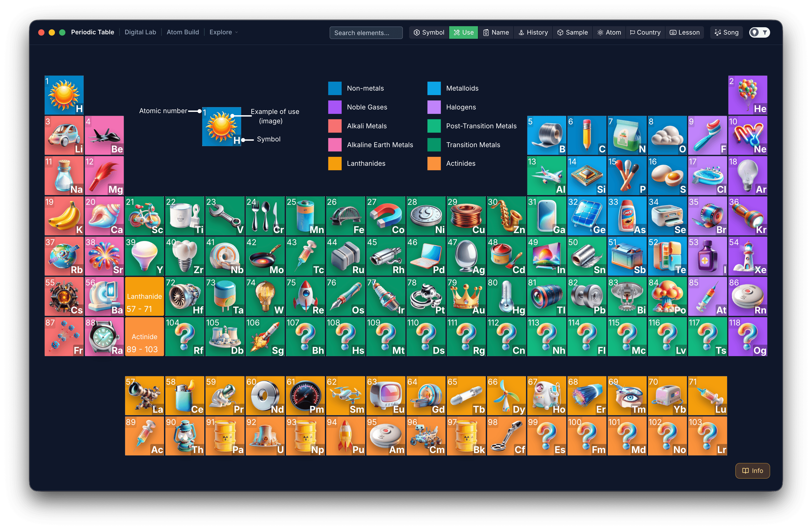
Task: Play the element Song
Action: point(726,32)
